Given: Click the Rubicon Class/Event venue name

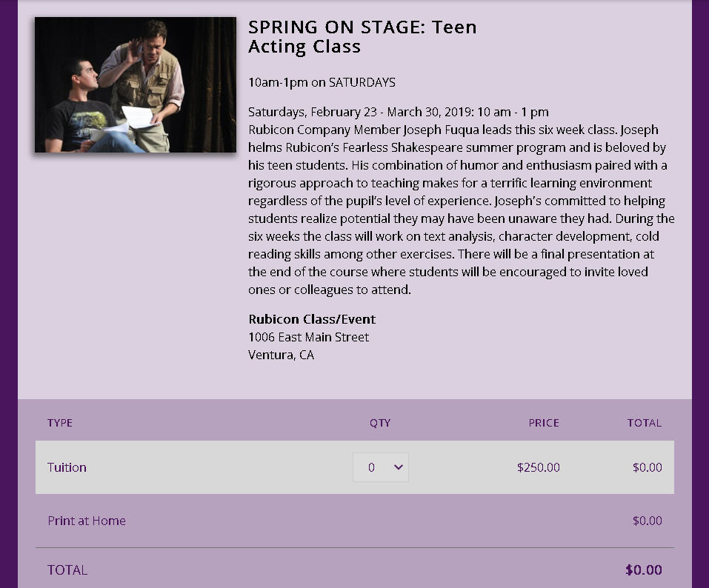Looking at the screenshot, I should 312,319.
